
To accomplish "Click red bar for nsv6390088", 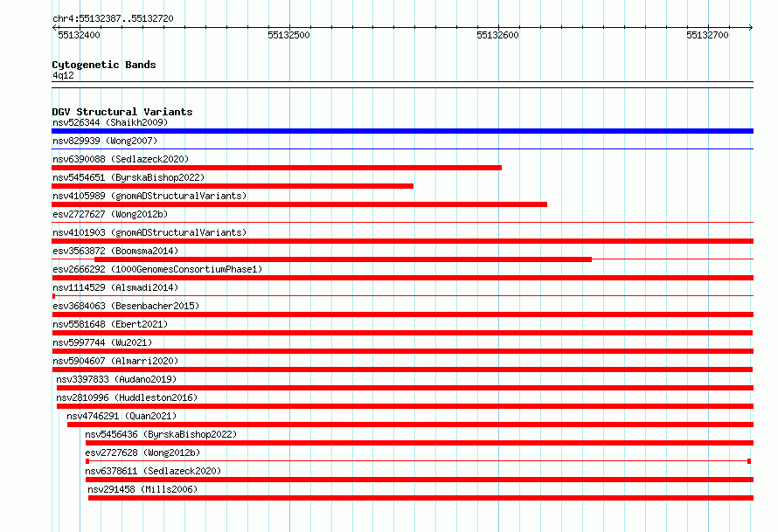I will tap(276, 168).
